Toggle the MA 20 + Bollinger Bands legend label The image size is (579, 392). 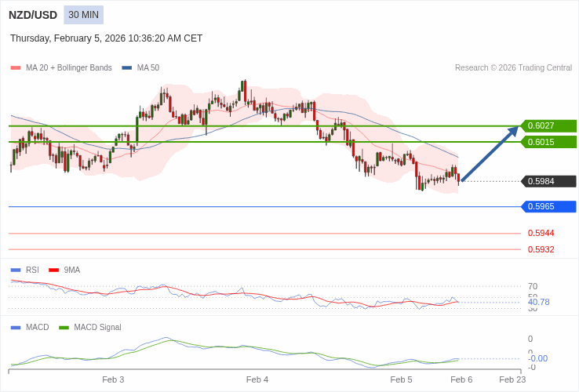[x=69, y=68]
